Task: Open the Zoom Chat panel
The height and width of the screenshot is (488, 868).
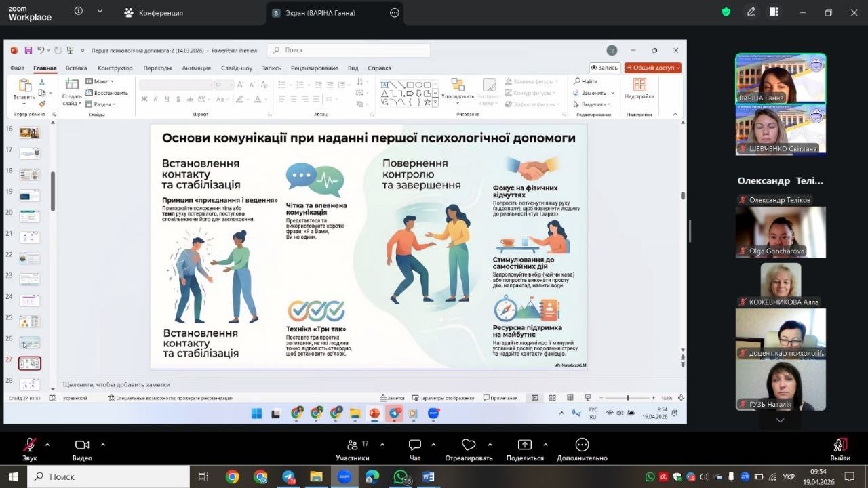Action: [x=415, y=445]
